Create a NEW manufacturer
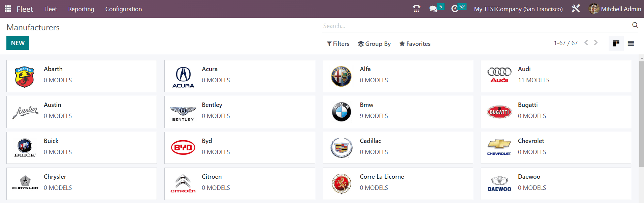Image resolution: width=644 pixels, height=203 pixels. (x=18, y=43)
